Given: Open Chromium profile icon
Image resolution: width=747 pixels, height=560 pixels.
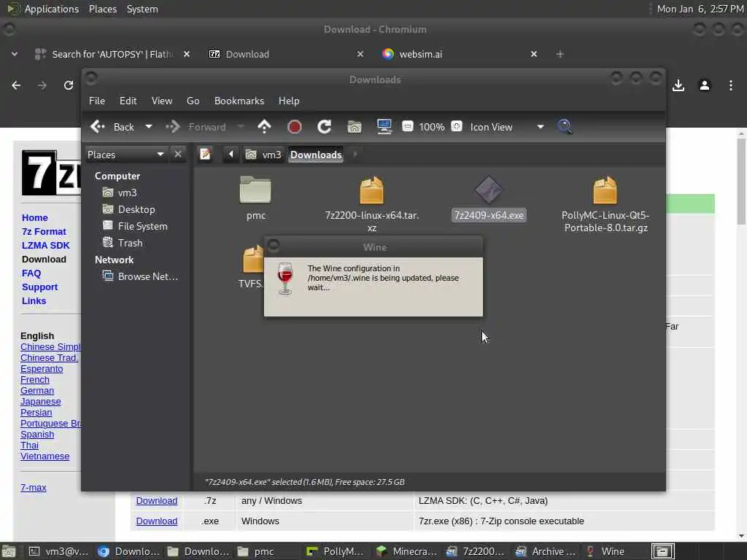Looking at the screenshot, I should point(705,85).
